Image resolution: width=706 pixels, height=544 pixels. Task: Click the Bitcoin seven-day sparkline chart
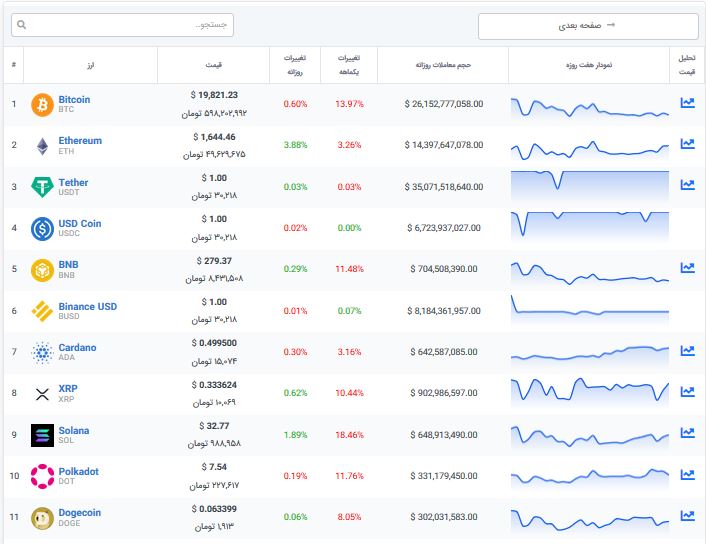pyautogui.click(x=590, y=108)
